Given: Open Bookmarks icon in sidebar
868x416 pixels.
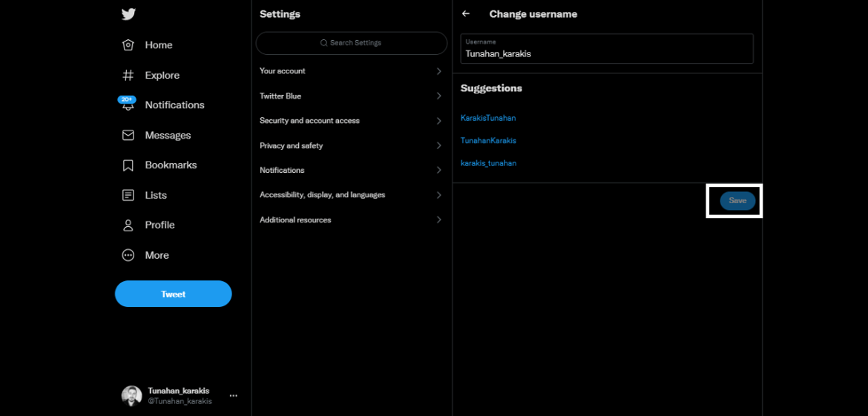Looking at the screenshot, I should (x=128, y=165).
